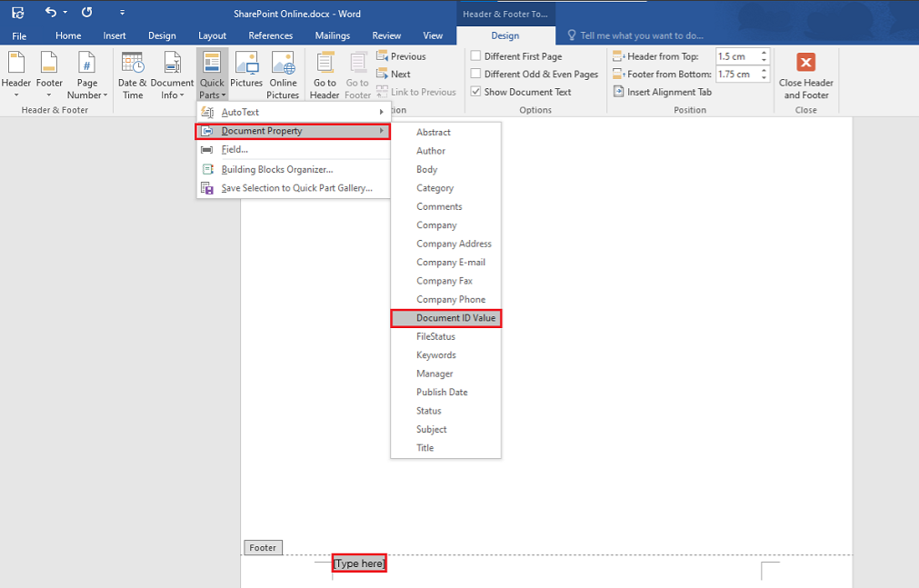Enable Different First Page checkbox

pos(476,55)
